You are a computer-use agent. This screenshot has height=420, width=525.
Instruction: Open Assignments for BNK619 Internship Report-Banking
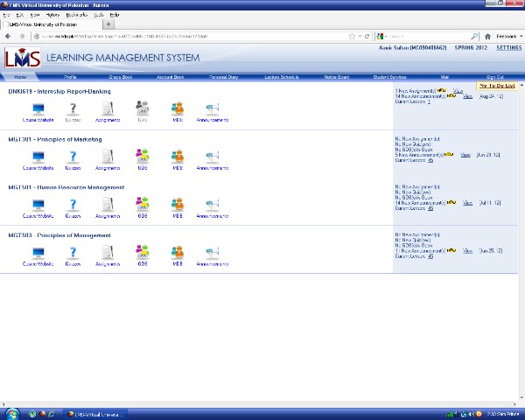(108, 112)
